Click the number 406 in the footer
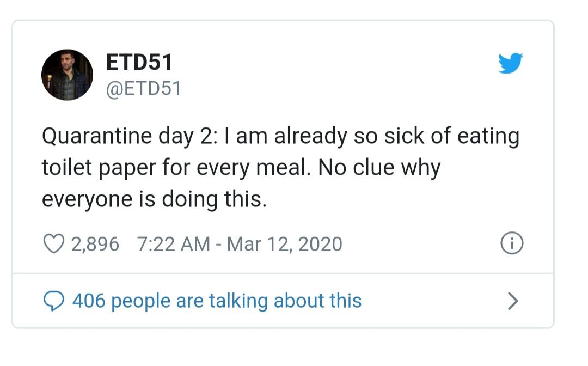The width and height of the screenshot is (588, 366). [x=89, y=301]
